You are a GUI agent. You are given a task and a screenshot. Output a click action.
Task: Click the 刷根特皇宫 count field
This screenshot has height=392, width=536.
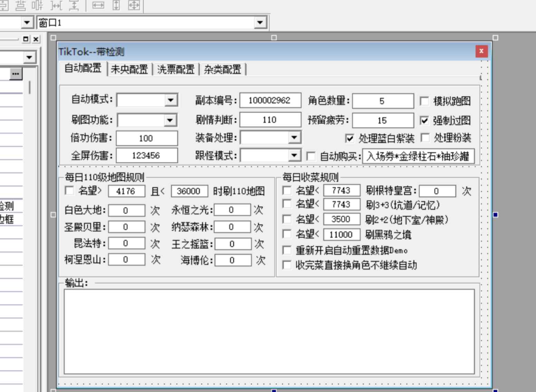[x=438, y=191]
